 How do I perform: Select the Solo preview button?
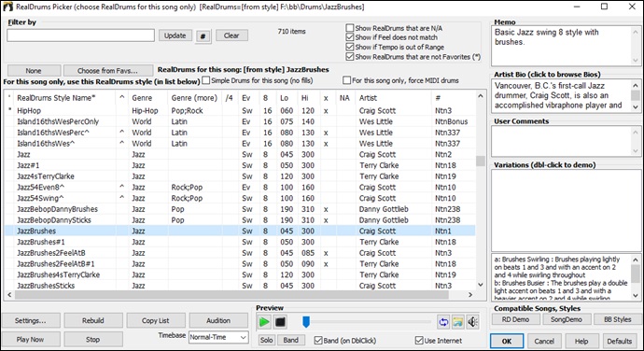[267, 341]
